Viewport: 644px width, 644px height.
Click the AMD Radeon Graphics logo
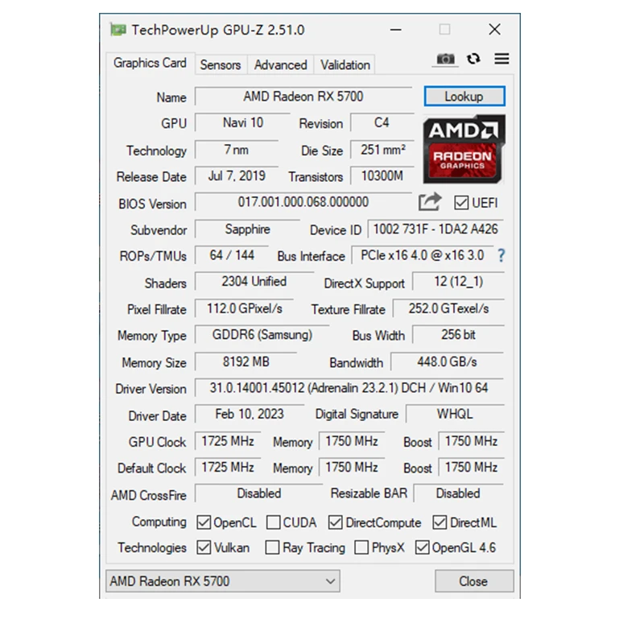464,149
